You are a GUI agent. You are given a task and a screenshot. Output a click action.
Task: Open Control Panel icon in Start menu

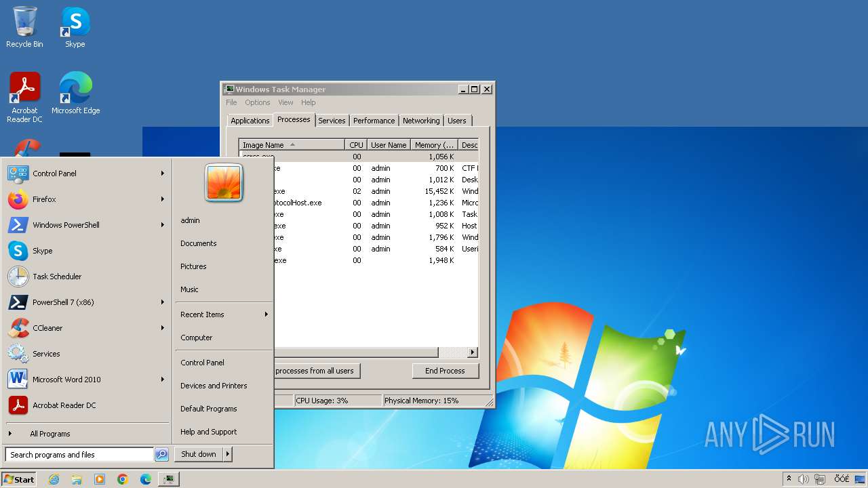coord(18,174)
